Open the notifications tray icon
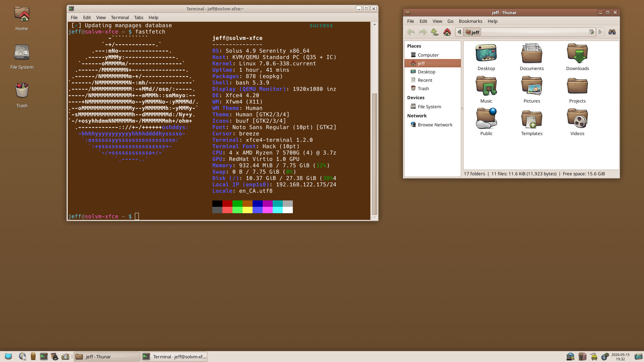The height and width of the screenshot is (362, 644). point(605,357)
